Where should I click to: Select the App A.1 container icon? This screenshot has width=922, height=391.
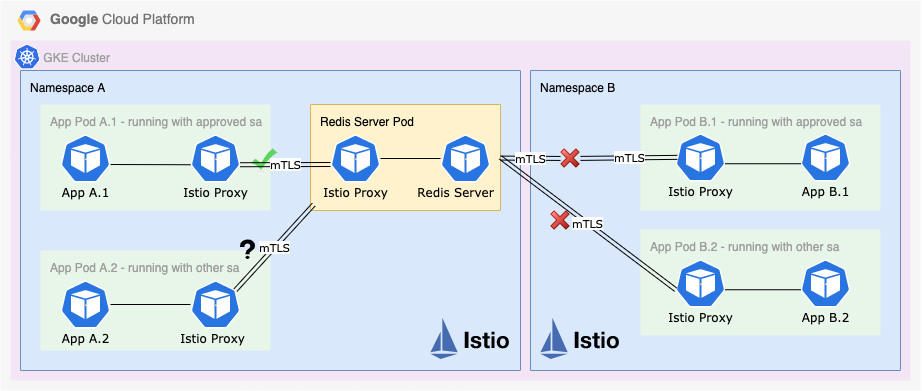(85, 159)
